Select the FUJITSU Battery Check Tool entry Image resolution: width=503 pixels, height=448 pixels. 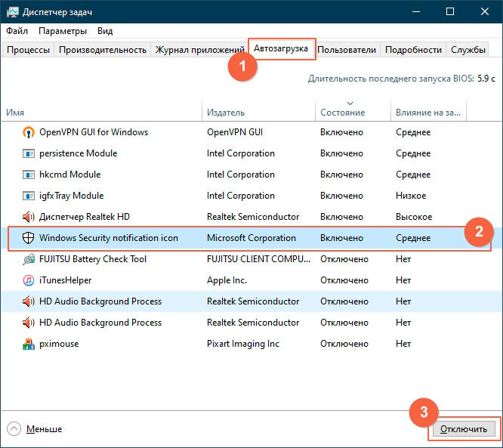click(251, 259)
